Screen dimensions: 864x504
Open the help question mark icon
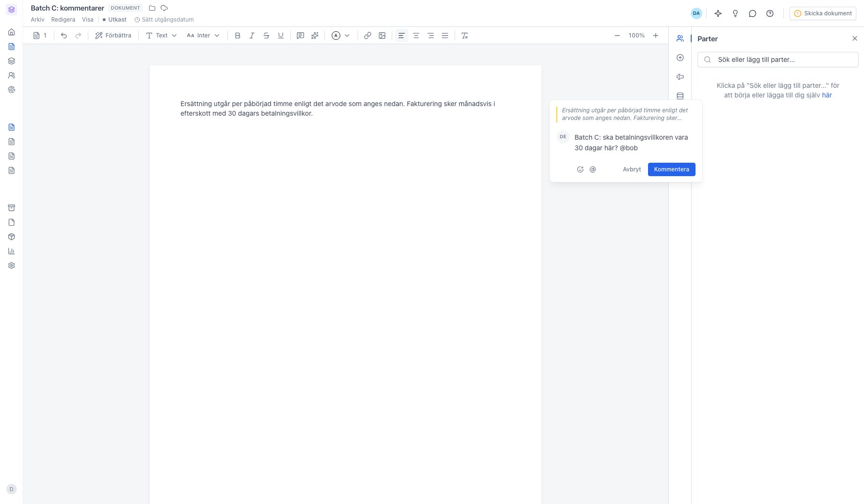(770, 13)
